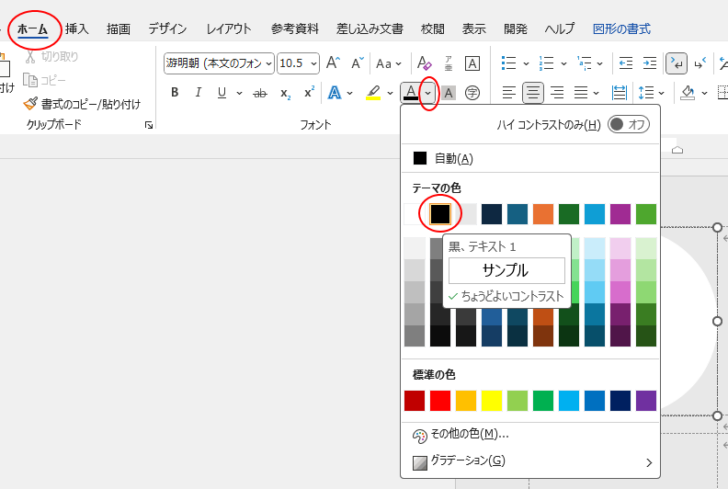Click the multilevel list icon
The image size is (728, 489).
click(584, 63)
